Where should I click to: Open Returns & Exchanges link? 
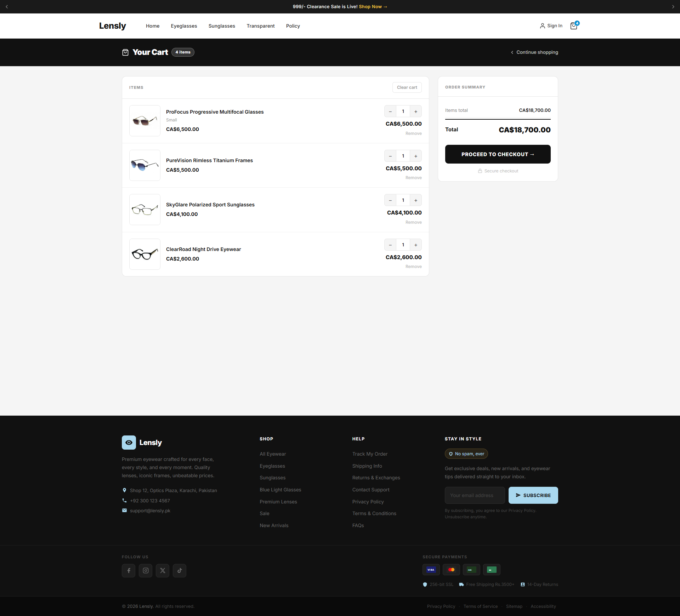coord(376,478)
